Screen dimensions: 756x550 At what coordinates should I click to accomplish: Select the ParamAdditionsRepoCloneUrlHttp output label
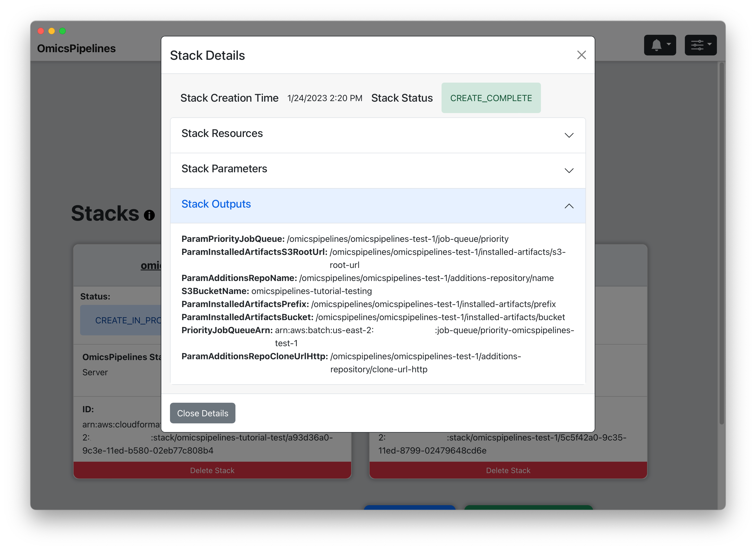point(255,356)
